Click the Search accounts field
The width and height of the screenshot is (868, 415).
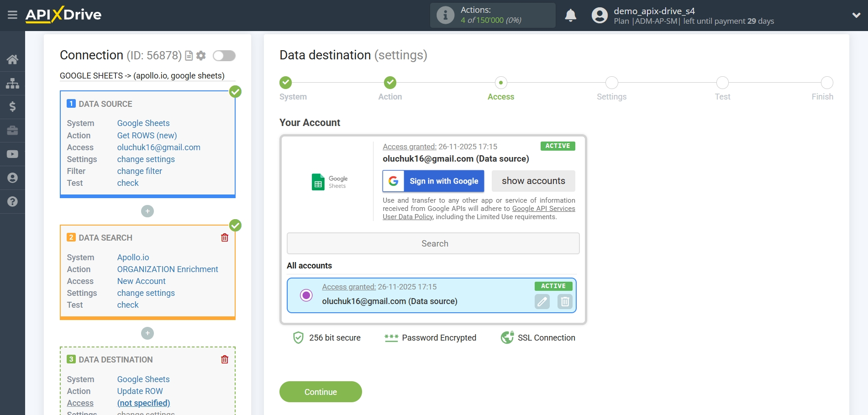[x=433, y=243]
